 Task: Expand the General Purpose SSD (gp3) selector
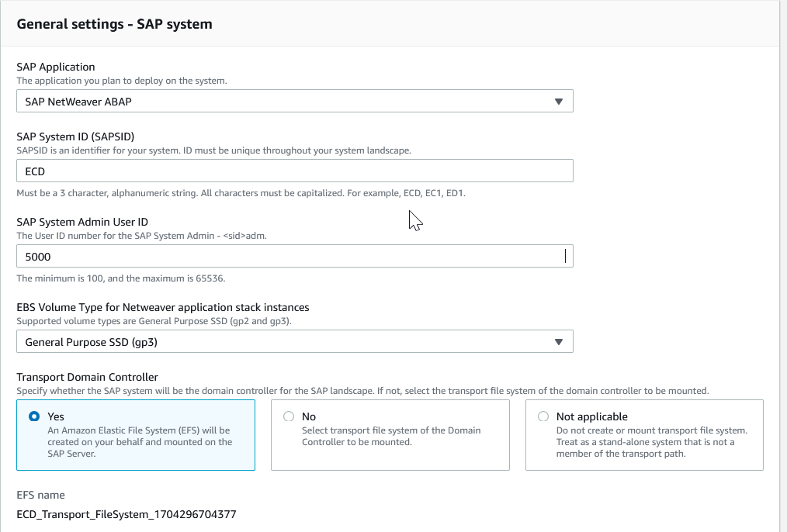295,341
